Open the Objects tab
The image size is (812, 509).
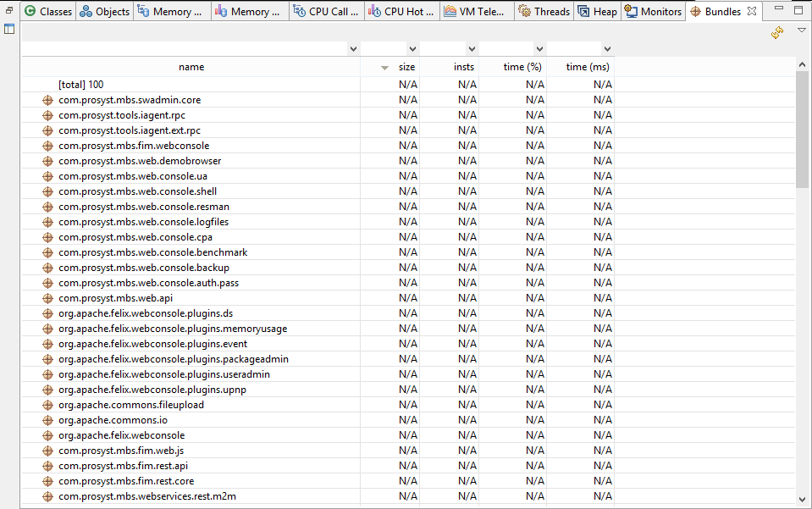[x=105, y=12]
